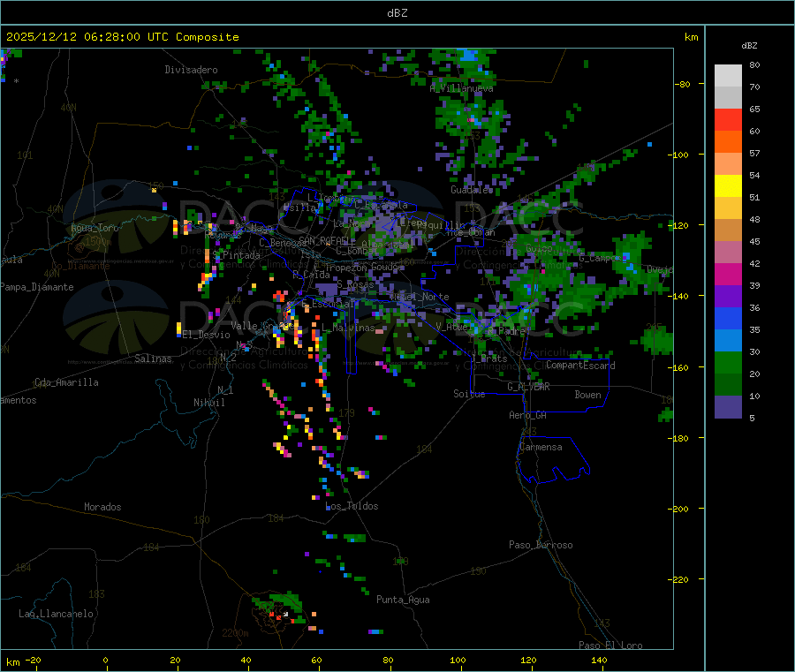
Task: Click the 100 km bottom axis label
Action: [458, 660]
